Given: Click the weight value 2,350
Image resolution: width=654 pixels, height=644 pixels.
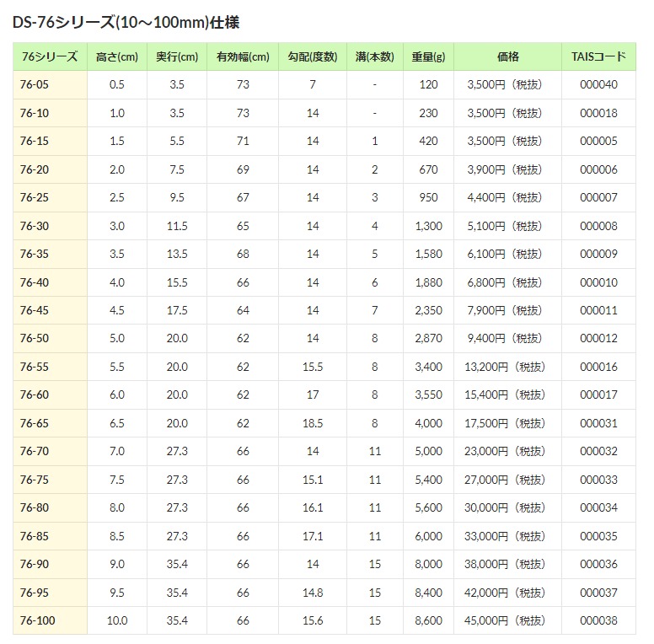Looking at the screenshot, I should click(x=428, y=310).
